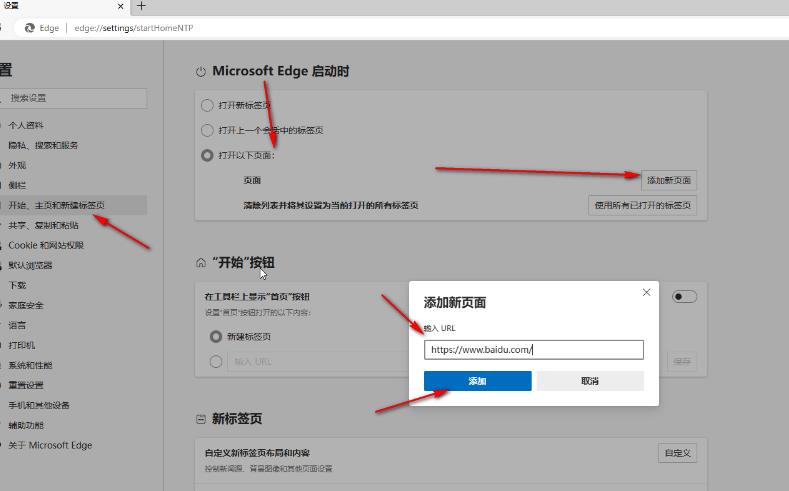Select the URL radio option under 开始按钮
The width and height of the screenshot is (789, 491).
[x=216, y=361]
